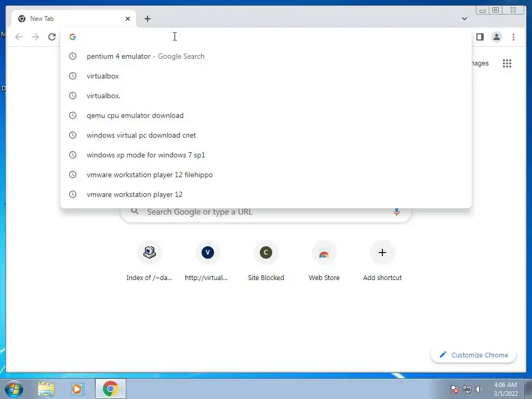Open the Chrome three-dot menu
Screen dimensions: 532x399
[x=513, y=37]
